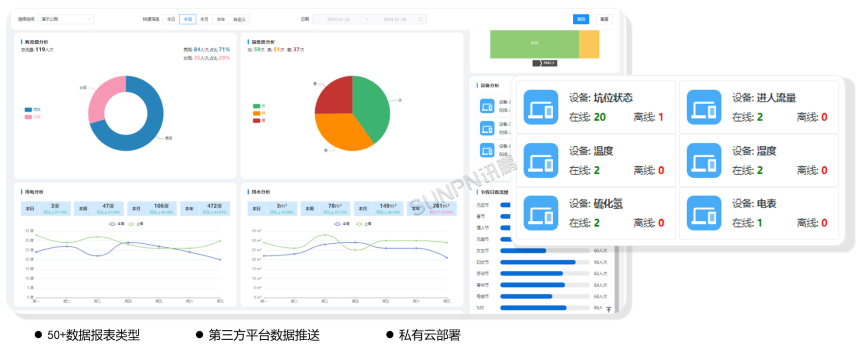Click the 设备分析 panel title
Screen dimensions: 860x360
pos(490,86)
